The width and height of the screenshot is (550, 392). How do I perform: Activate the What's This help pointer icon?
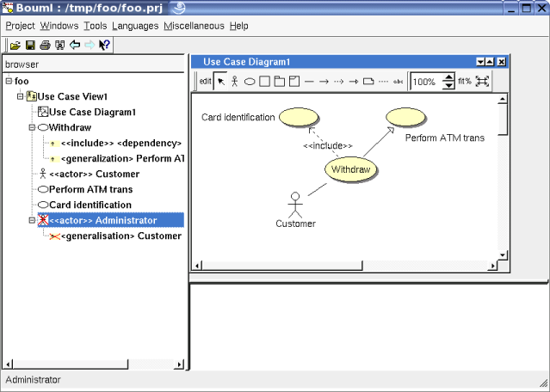(x=104, y=45)
